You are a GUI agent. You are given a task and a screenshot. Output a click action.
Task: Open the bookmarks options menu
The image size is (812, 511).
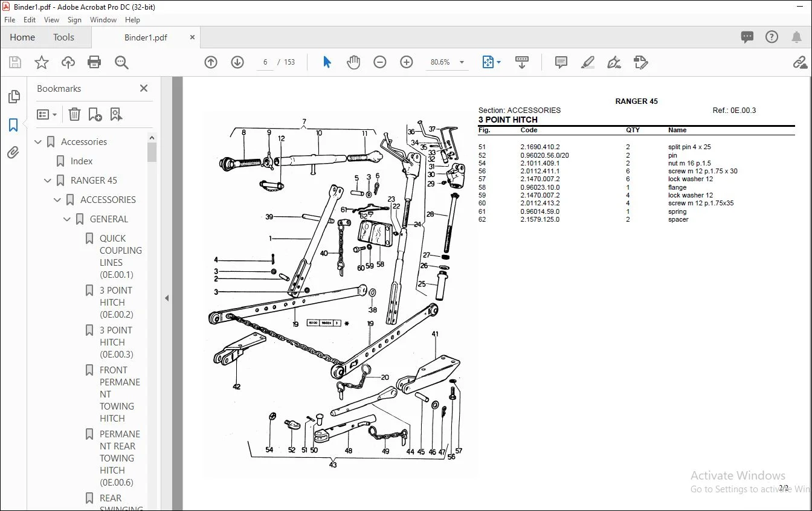click(47, 114)
